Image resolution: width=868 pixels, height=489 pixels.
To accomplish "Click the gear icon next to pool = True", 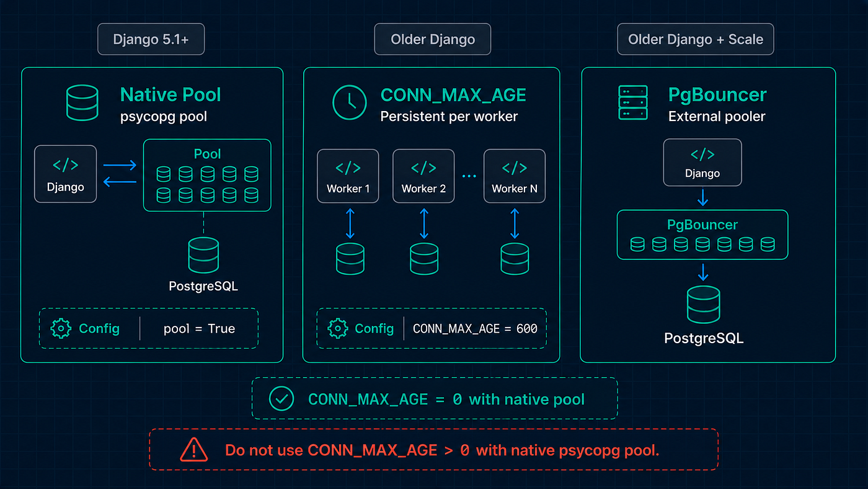I will click(61, 328).
